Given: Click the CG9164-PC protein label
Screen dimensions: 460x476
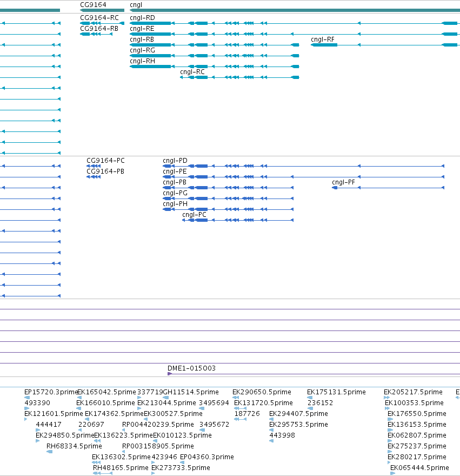Looking at the screenshot, I should coord(105,160).
